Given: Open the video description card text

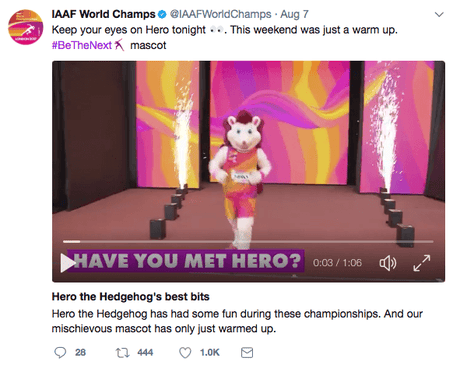Looking at the screenshot, I should tap(237, 321).
